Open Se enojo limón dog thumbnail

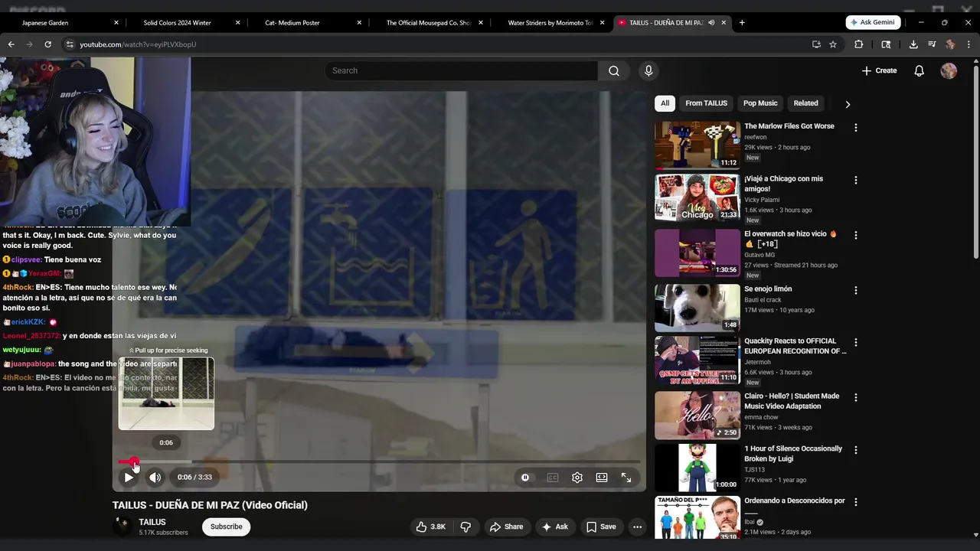(x=697, y=308)
